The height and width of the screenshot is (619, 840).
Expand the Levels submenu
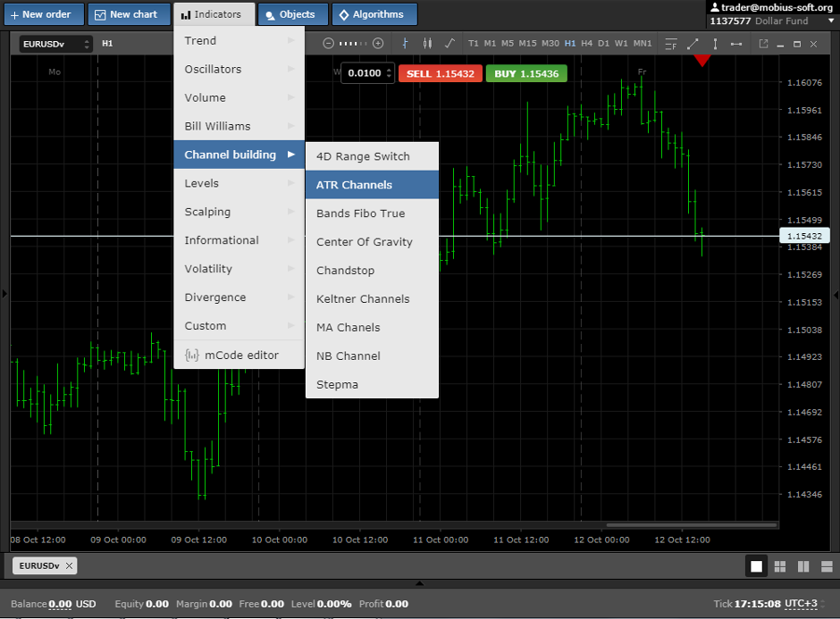click(239, 183)
